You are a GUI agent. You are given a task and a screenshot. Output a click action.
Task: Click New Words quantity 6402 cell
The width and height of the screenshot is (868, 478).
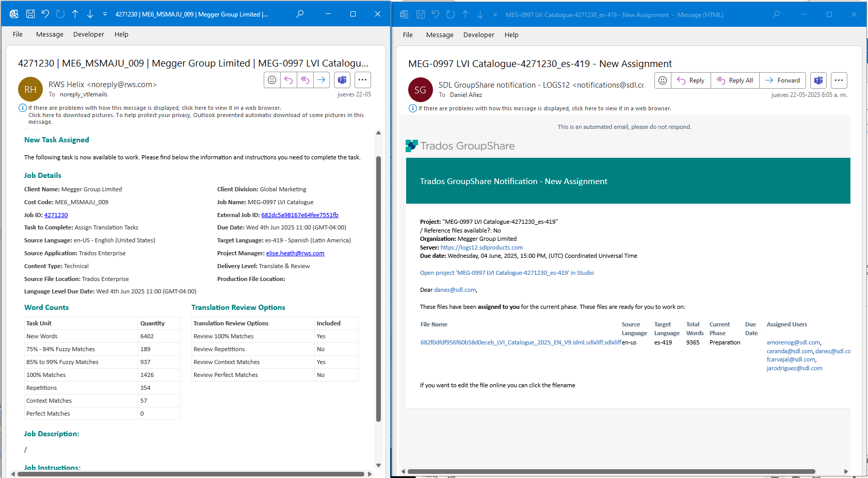(x=159, y=336)
